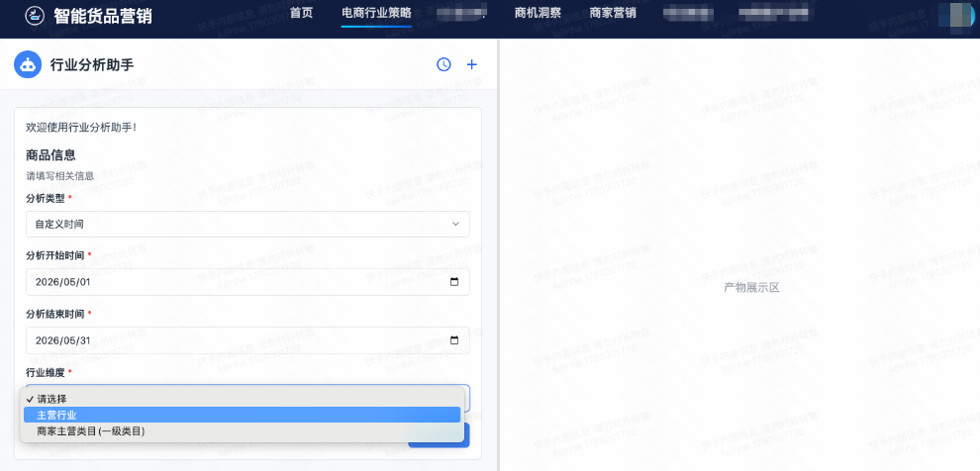Expand the 分析类型 dropdown chevron
This screenshot has width=980, height=471.
point(455,225)
